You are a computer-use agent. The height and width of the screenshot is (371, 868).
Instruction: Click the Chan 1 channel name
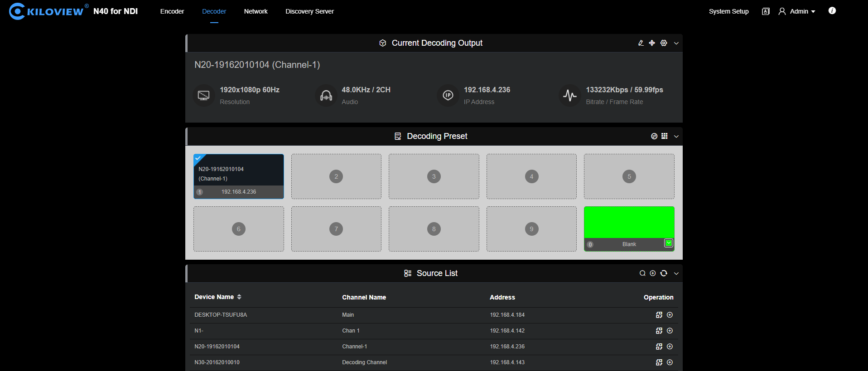pyautogui.click(x=351, y=331)
